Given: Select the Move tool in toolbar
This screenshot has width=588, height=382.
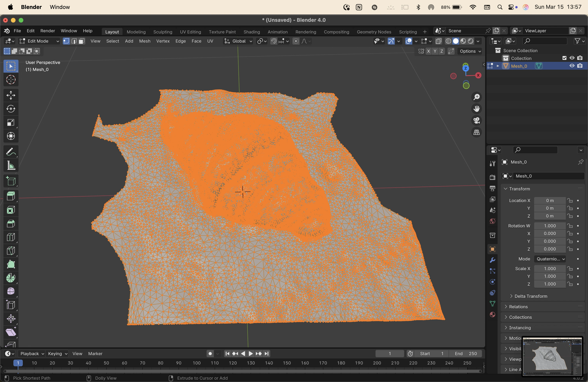Looking at the screenshot, I should (x=11, y=95).
